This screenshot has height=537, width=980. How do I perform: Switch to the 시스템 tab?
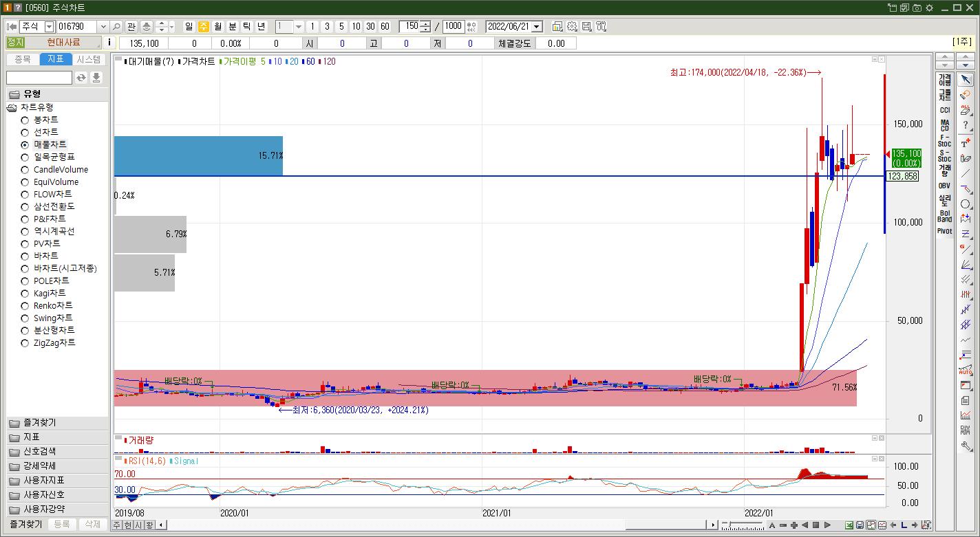(89, 60)
